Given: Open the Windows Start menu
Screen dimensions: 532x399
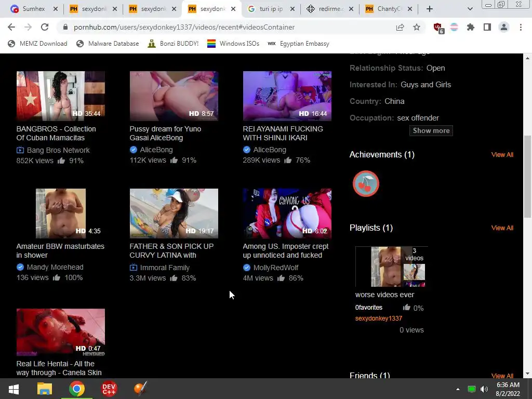Looking at the screenshot, I should tap(14, 389).
